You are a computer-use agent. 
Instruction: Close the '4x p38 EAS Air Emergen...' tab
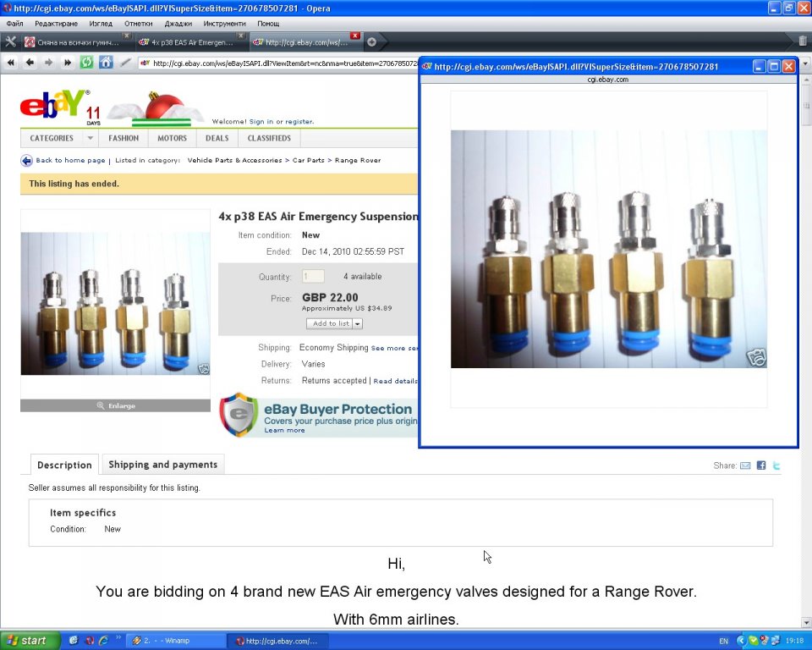click(x=241, y=36)
